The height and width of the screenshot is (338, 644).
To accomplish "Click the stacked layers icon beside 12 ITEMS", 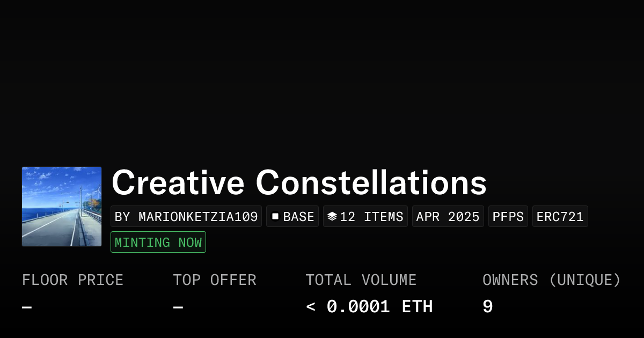I will tap(332, 216).
